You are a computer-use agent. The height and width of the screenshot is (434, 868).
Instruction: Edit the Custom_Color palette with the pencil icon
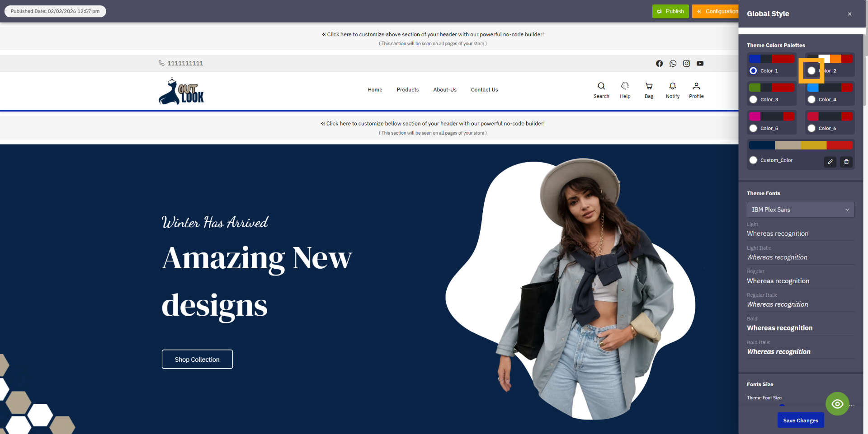pyautogui.click(x=830, y=162)
